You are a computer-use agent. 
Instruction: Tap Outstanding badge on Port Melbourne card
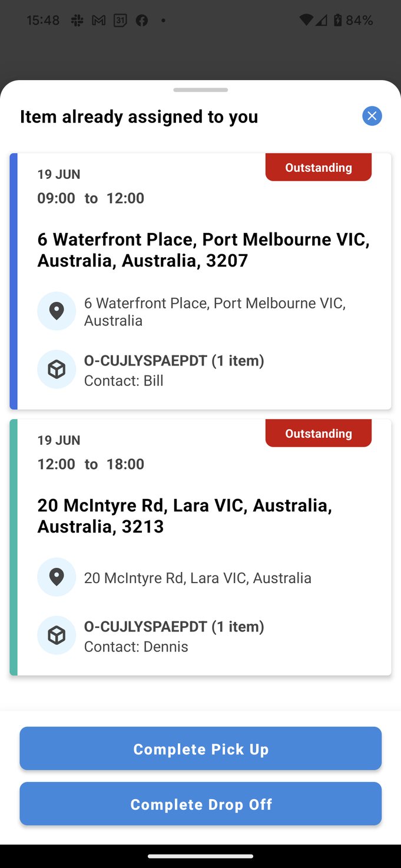(319, 168)
